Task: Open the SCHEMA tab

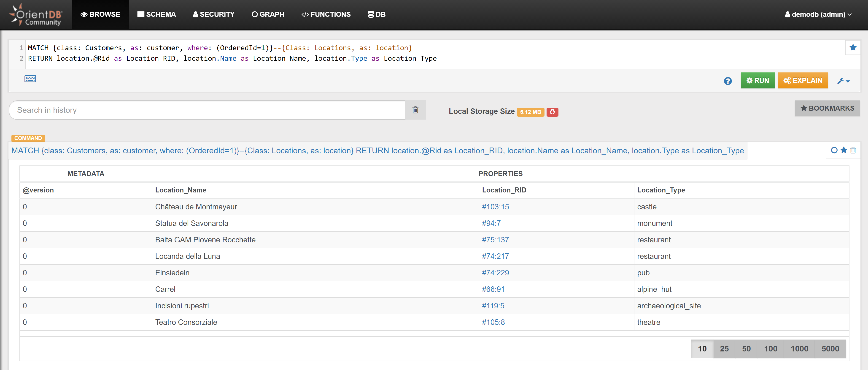Action: click(156, 14)
